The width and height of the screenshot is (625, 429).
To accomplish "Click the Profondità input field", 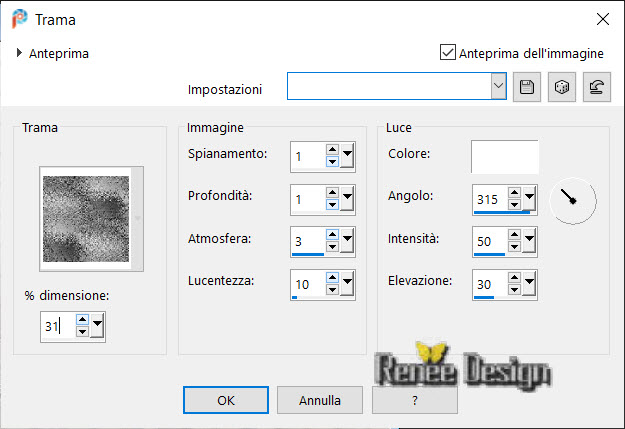I will (x=308, y=199).
